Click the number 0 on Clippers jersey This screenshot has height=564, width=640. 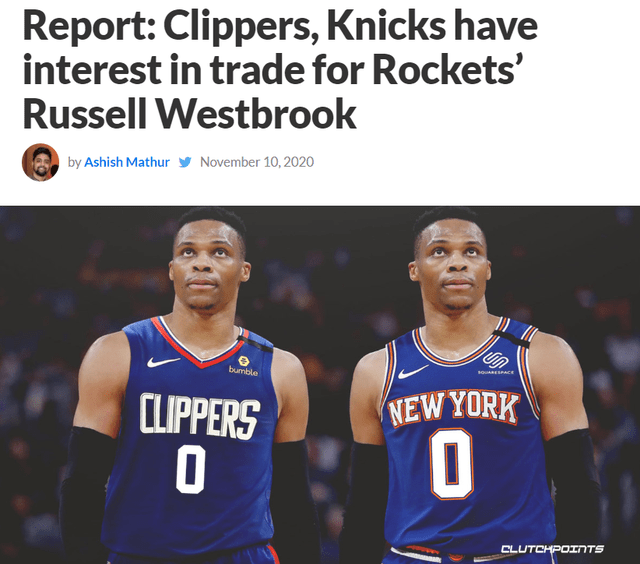(x=191, y=469)
